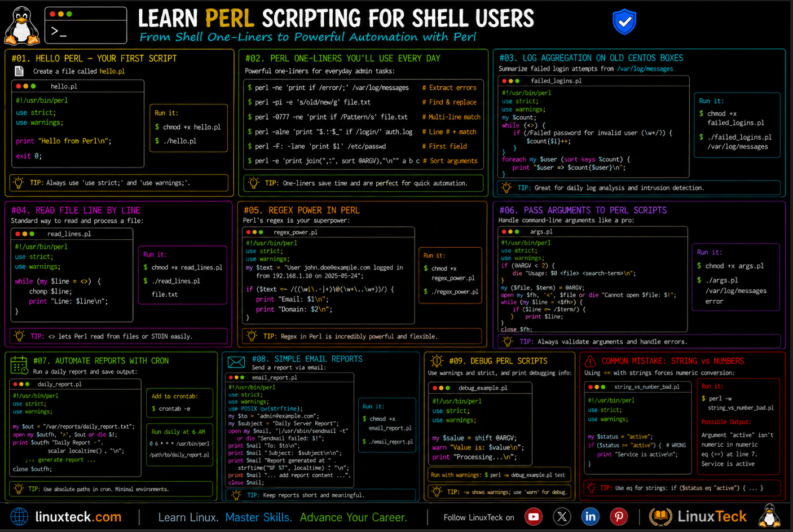
Task: Click the string_vs_number_bad.pl window title
Action: pos(647,387)
